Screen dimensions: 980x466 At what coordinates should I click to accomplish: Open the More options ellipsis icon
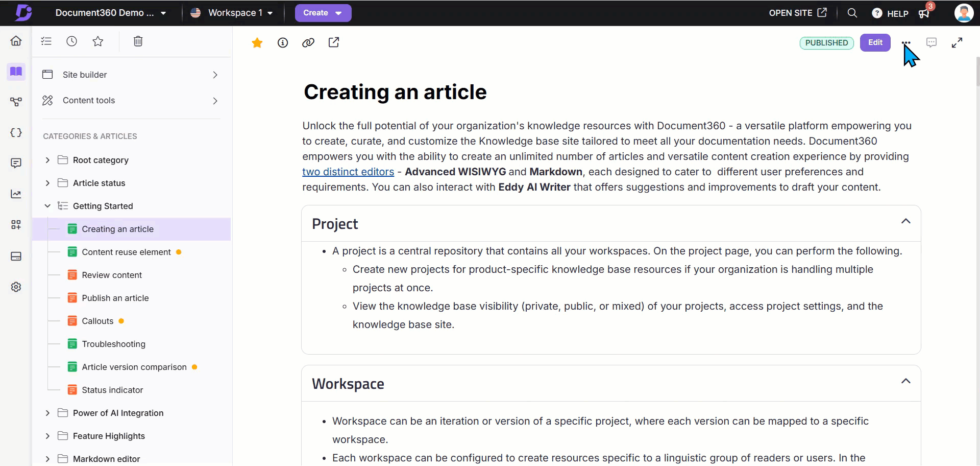point(906,42)
